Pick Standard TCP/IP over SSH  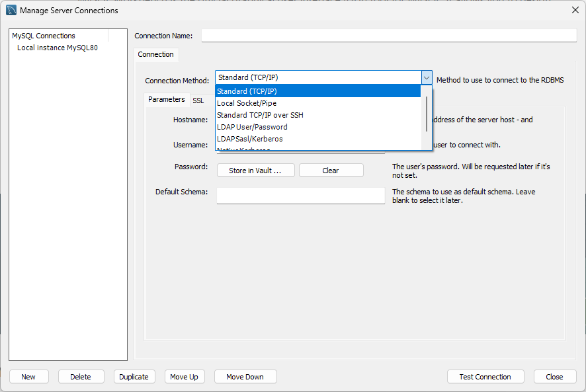[x=318, y=115]
